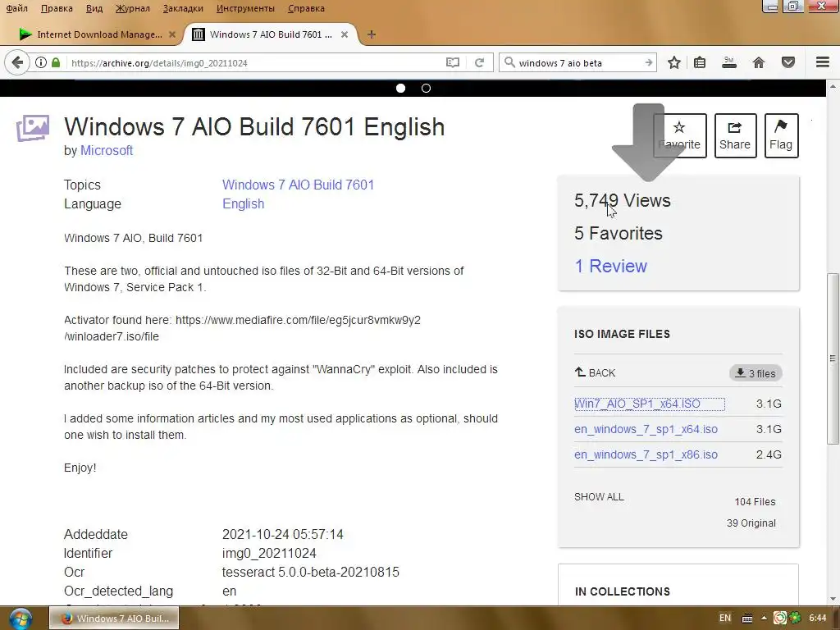Click the page vertical scrollbar thumb
The width and height of the screenshot is (840, 630).
[833, 358]
